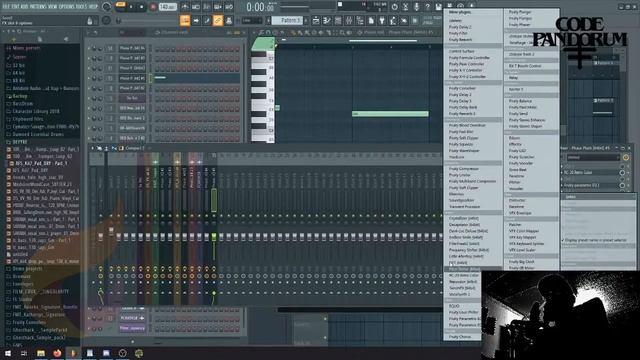Click the wait-for-input icon beside metronome
Image resolution: width=640 pixels, height=360 pixels.
[x=196, y=7]
